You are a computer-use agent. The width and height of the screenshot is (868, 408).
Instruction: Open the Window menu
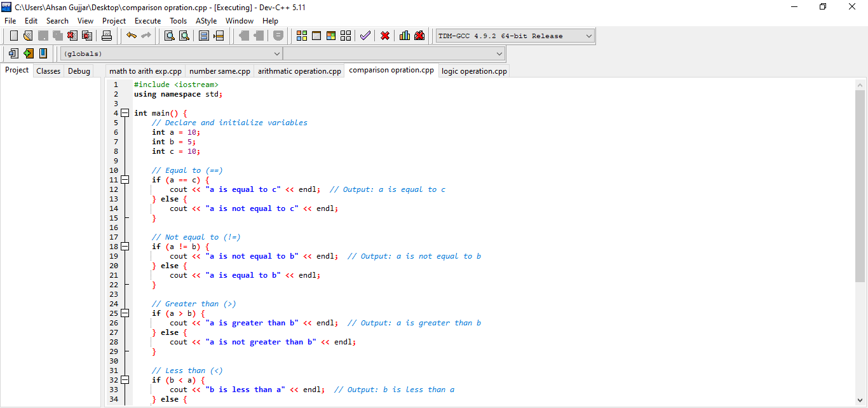[240, 20]
